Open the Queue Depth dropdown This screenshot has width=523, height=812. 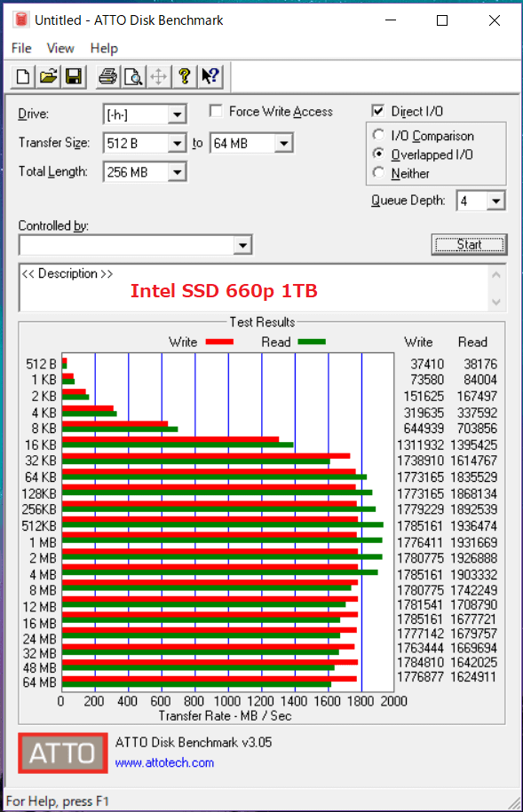[x=496, y=201]
